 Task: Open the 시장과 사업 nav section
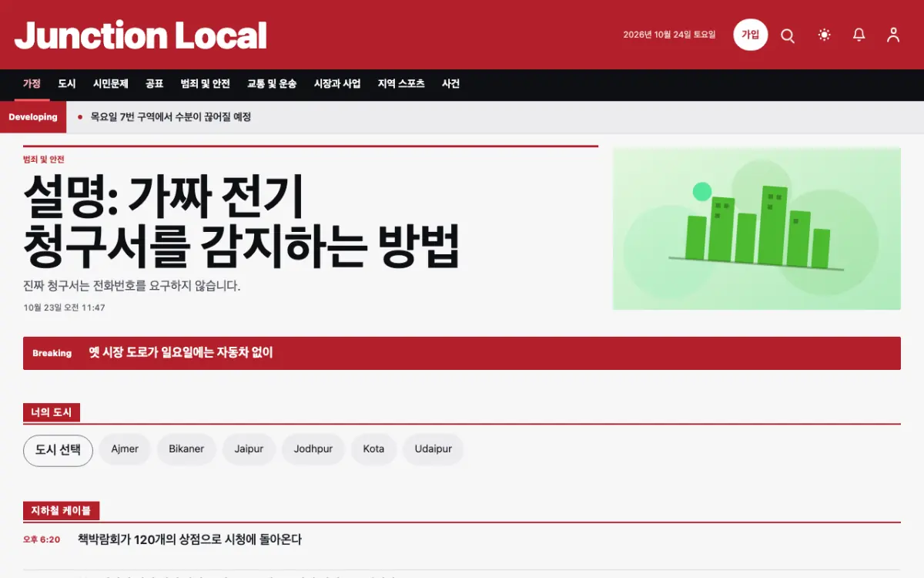[x=337, y=84]
